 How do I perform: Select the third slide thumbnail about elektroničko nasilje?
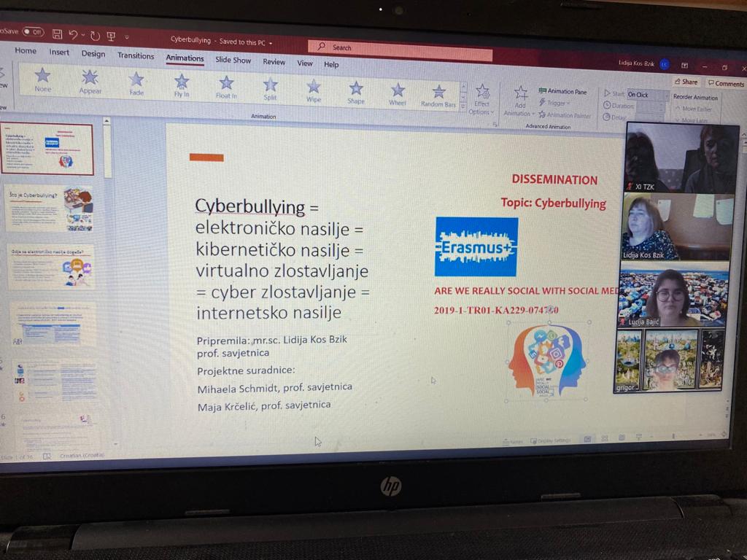coord(51,267)
